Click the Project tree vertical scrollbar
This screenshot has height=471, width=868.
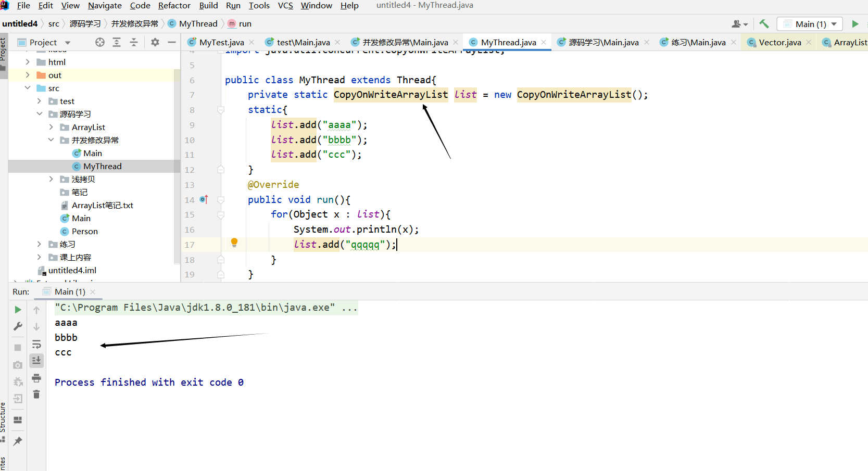pyautogui.click(x=177, y=167)
